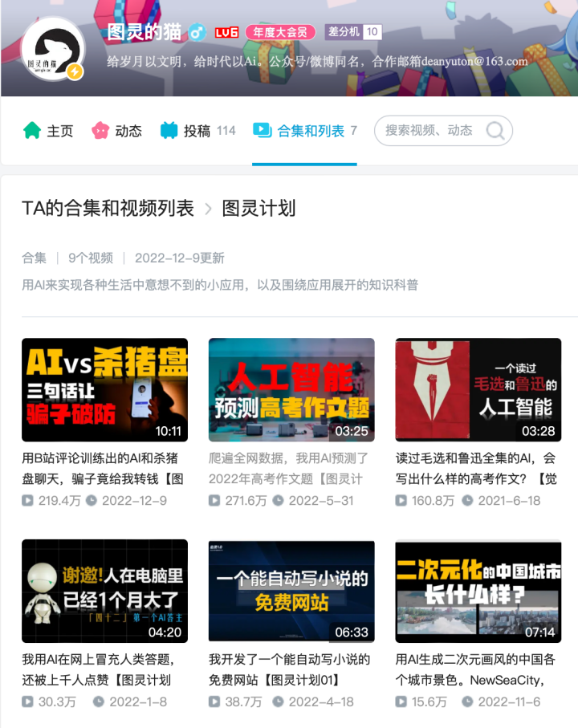The image size is (578, 728).
Task: Click title 用AI生成二次元画风的中国各个城市景色
Action: tap(475, 669)
